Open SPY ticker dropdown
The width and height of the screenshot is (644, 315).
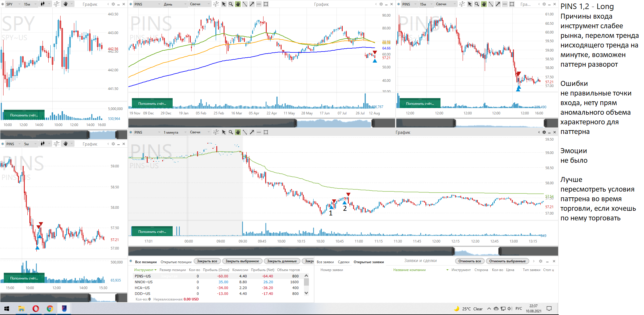[x=14, y=4]
